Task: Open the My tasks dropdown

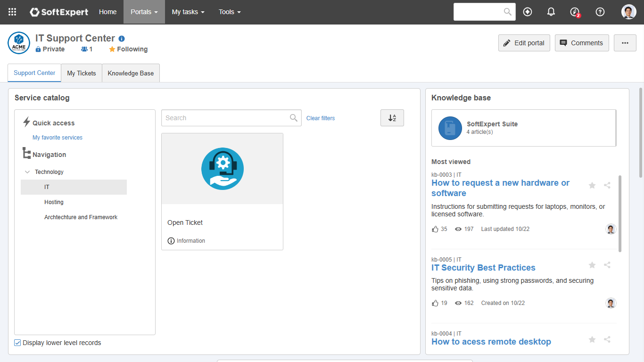Action: [188, 12]
